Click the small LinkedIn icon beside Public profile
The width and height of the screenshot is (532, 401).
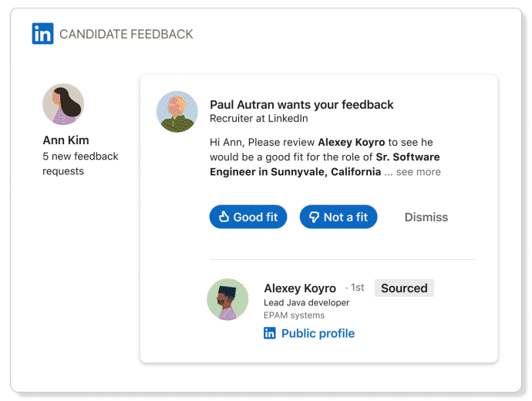270,333
